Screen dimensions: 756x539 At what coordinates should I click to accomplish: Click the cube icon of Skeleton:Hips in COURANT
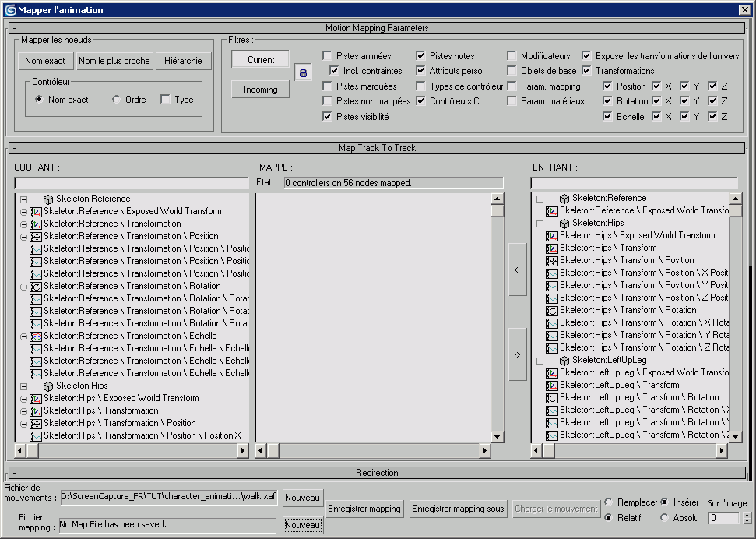(48, 386)
